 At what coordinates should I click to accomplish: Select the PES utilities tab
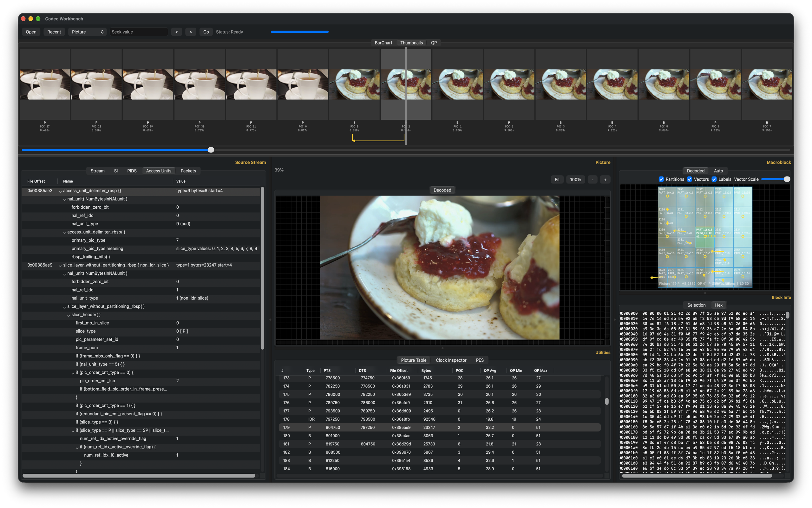480,360
